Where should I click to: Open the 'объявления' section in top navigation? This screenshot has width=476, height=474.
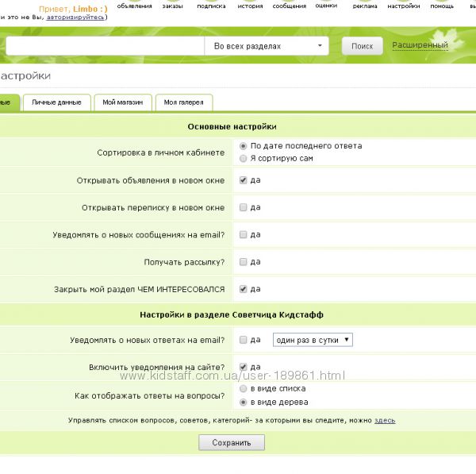[133, 6]
